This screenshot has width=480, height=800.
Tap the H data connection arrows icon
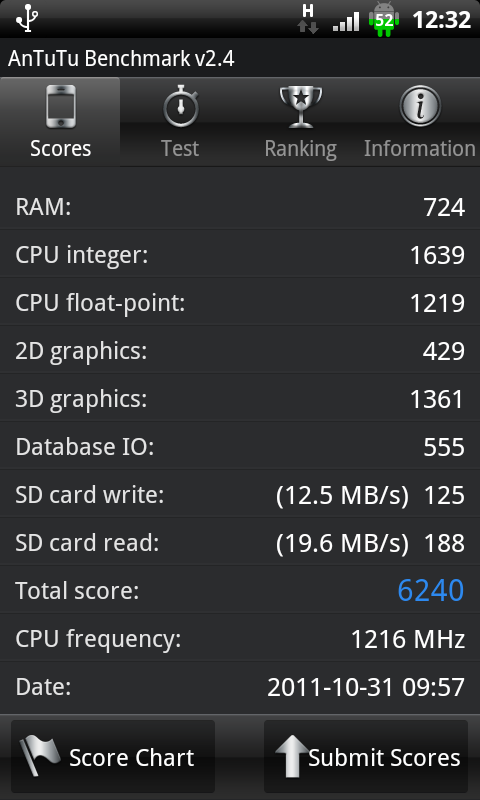(308, 19)
